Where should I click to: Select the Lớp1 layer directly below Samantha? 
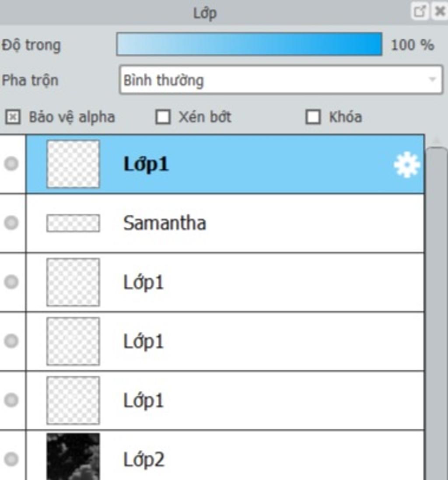[x=225, y=282]
